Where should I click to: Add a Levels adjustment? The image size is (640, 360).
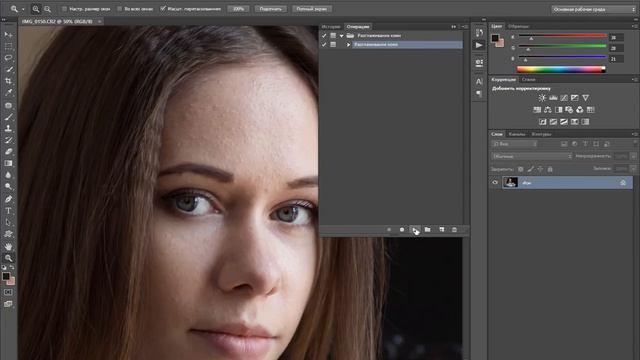point(553,98)
